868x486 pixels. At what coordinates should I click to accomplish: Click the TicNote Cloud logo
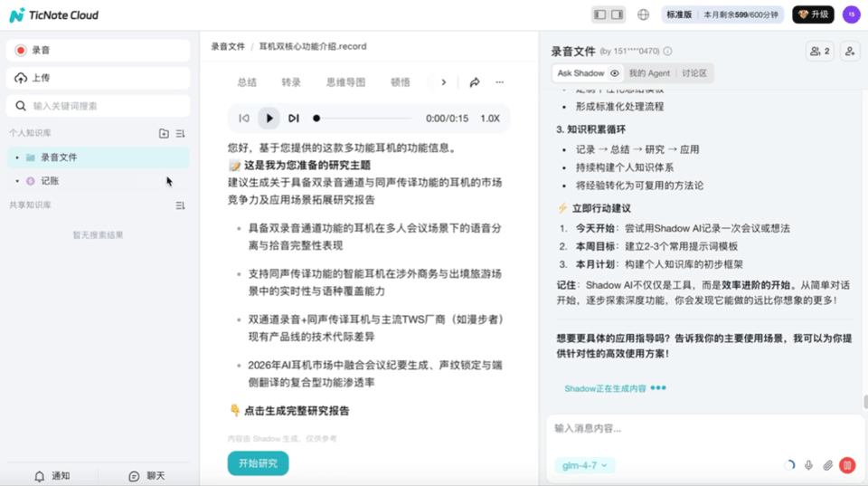[53, 15]
